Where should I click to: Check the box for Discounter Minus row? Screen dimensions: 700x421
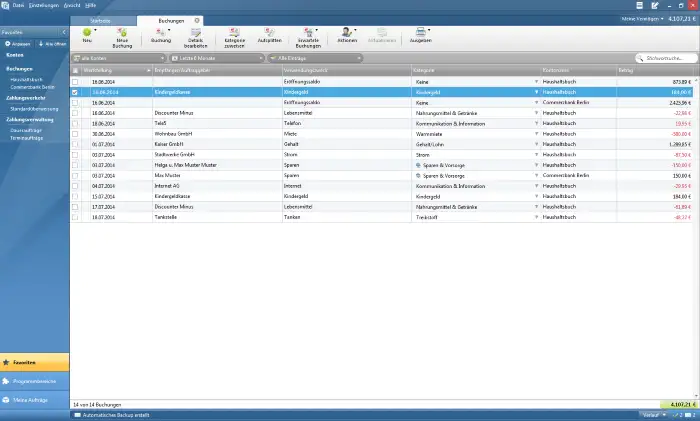75,113
